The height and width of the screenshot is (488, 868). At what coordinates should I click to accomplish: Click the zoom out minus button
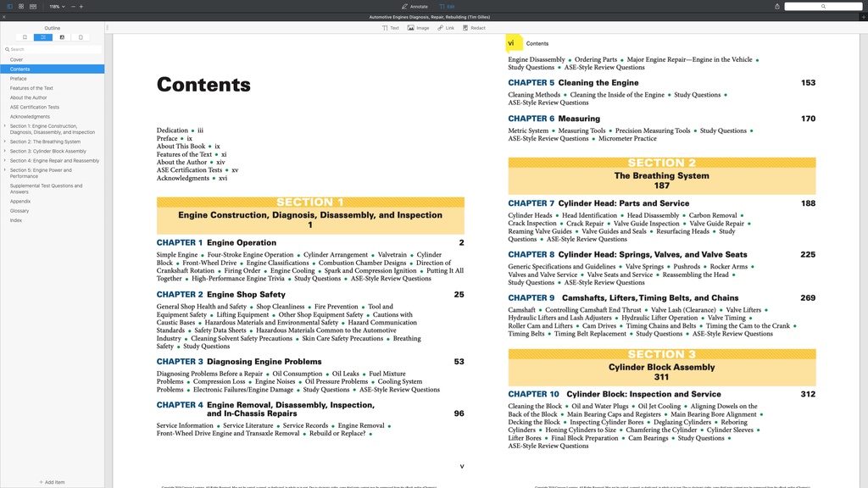pyautogui.click(x=72, y=6)
